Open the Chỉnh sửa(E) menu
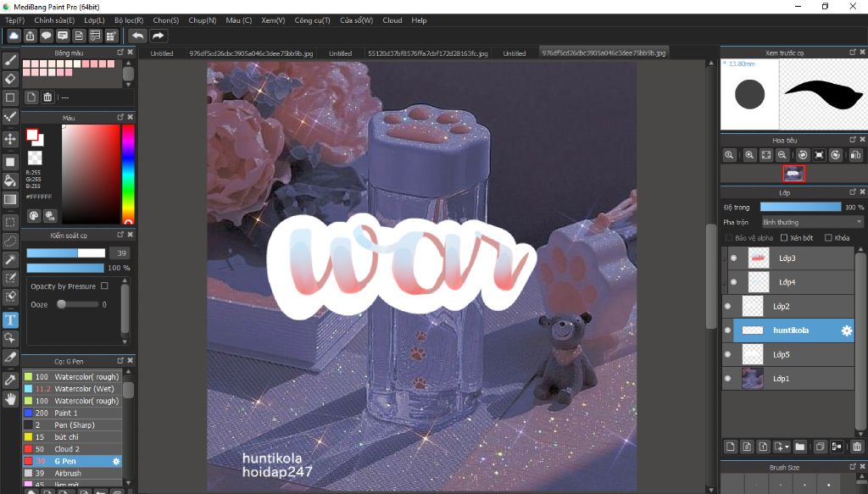Screen dimensions: 868x494 coord(54,20)
